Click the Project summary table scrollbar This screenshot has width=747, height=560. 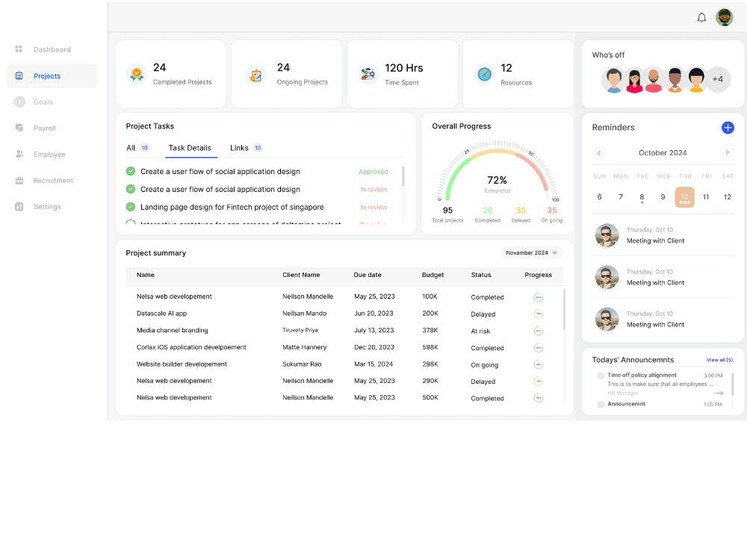pos(565,310)
